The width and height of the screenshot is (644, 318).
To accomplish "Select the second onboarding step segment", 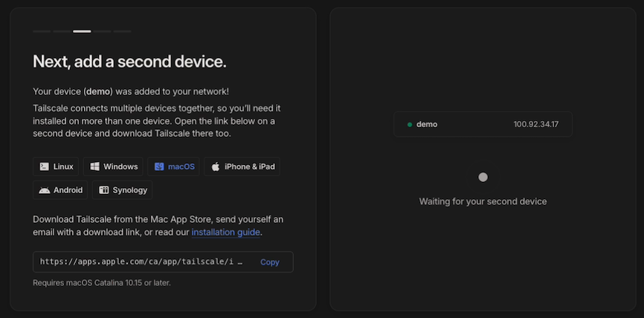I will pyautogui.click(x=62, y=31).
